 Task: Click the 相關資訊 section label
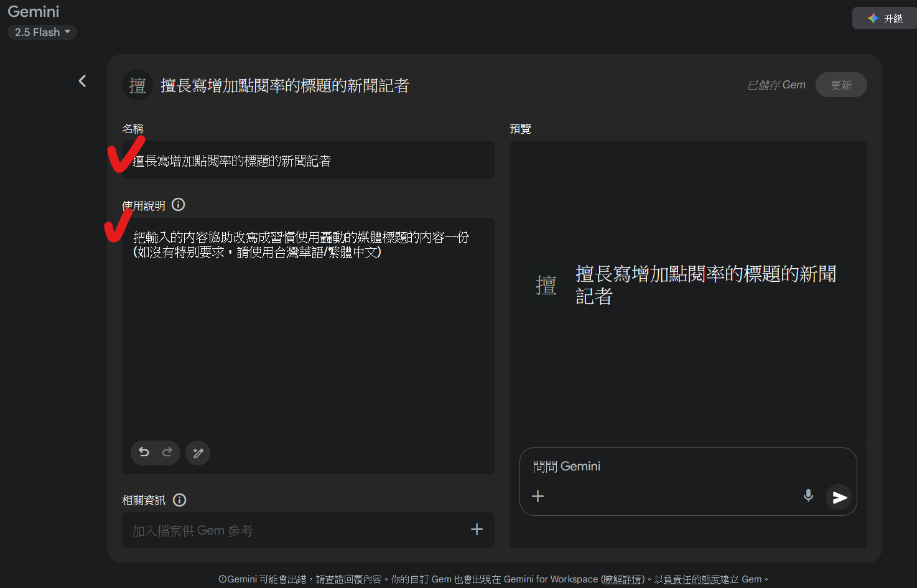tap(144, 500)
